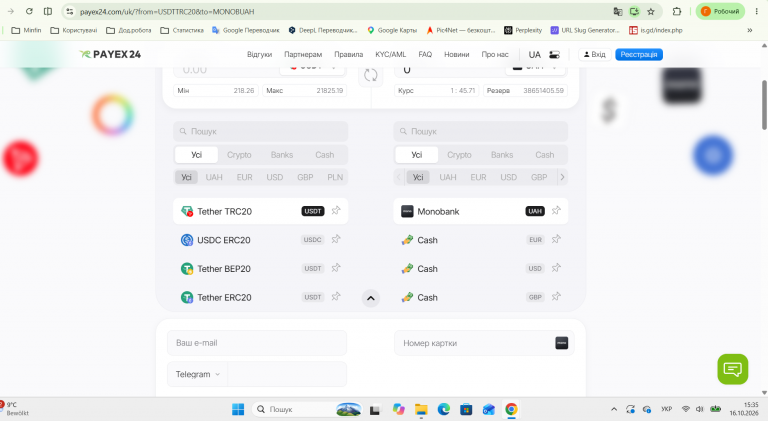
Task: Filter left list by EUR
Action: (244, 177)
